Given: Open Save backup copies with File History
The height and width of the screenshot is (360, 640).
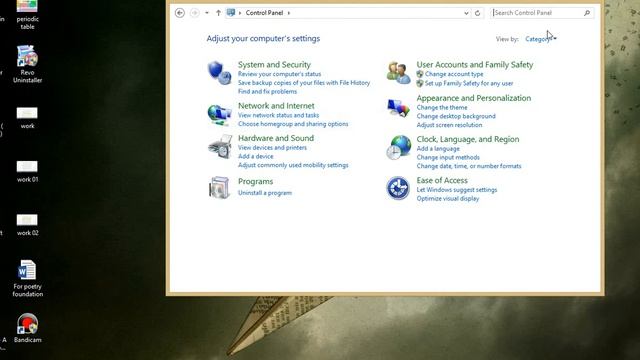Looking at the screenshot, I should [304, 82].
